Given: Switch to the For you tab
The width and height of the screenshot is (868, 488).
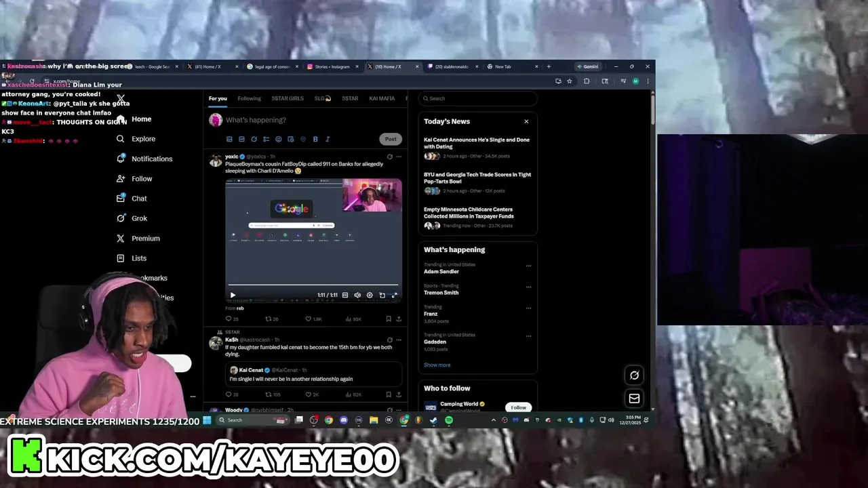Looking at the screenshot, I should coord(218,98).
